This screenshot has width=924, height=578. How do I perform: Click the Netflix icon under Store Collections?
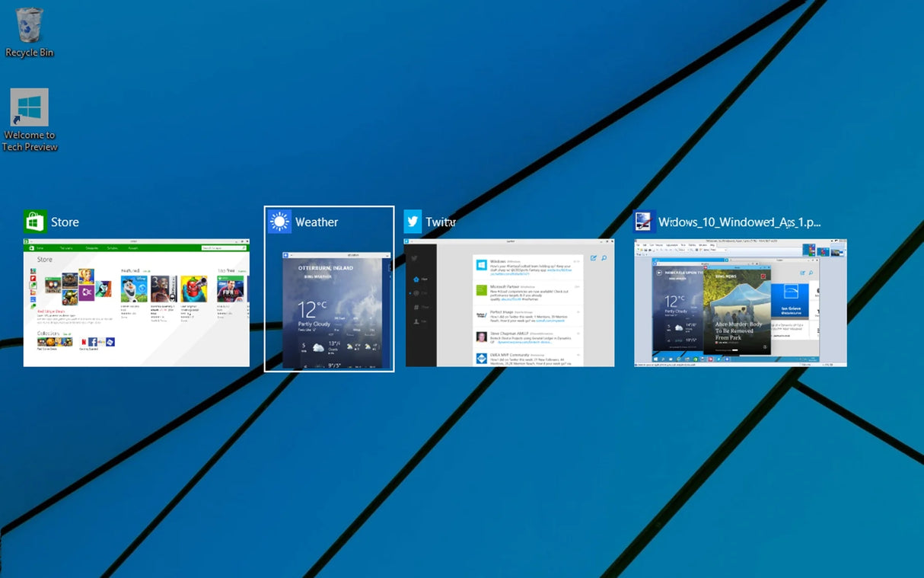tap(83, 341)
